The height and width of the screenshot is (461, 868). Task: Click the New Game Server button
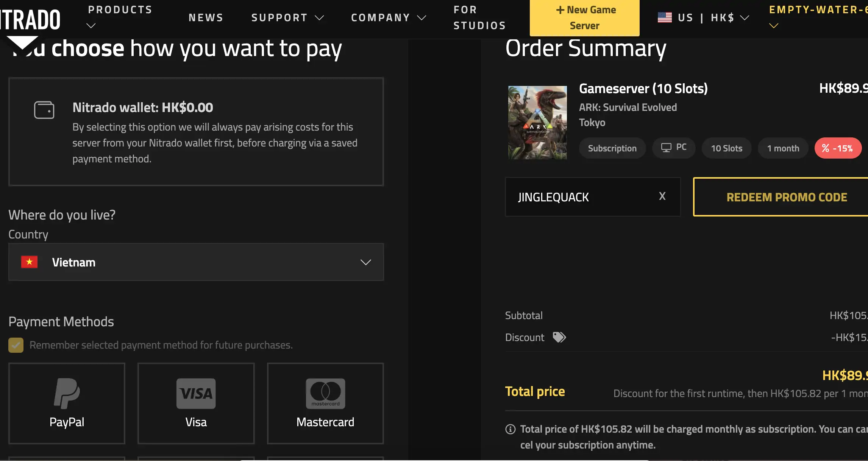[x=584, y=17]
